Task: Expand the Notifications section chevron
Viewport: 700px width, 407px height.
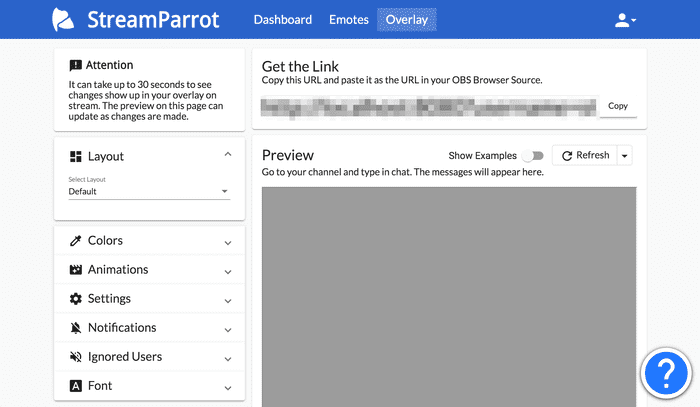Action: (228, 330)
